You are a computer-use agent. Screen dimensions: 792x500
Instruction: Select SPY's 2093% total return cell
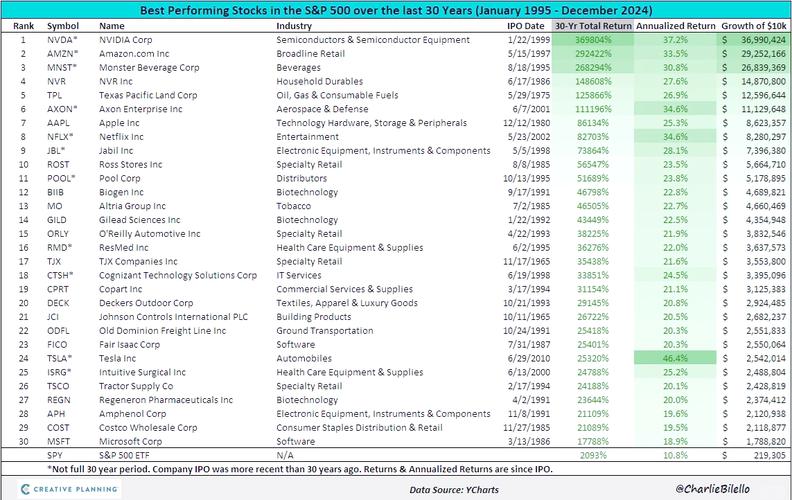[x=593, y=456]
